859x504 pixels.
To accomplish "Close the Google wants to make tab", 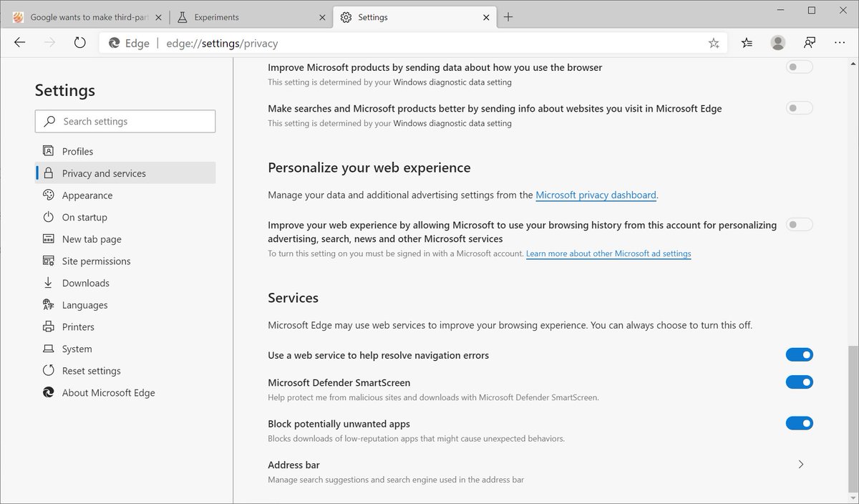I will click(158, 17).
